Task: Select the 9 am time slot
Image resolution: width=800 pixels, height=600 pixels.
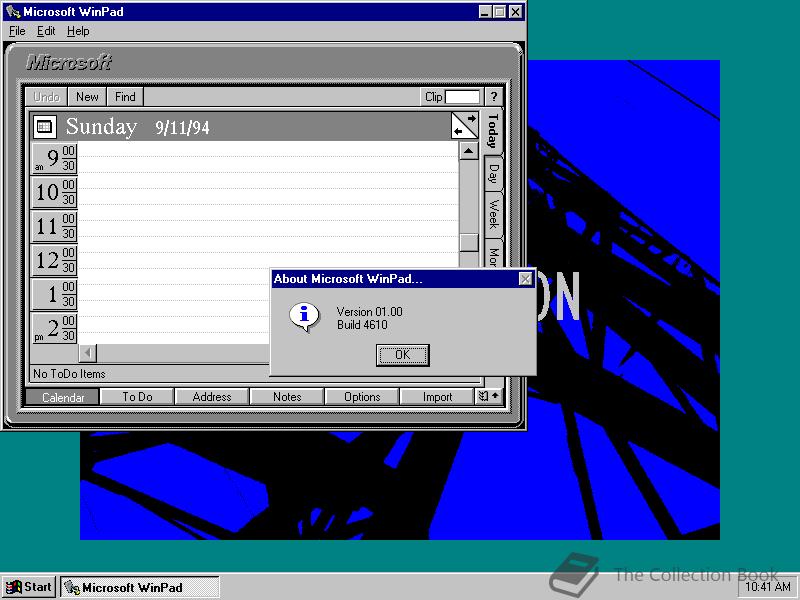Action: click(55, 158)
